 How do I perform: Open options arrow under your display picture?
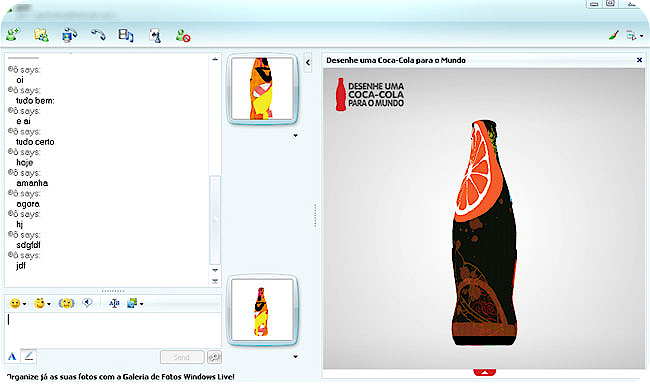coord(296,356)
